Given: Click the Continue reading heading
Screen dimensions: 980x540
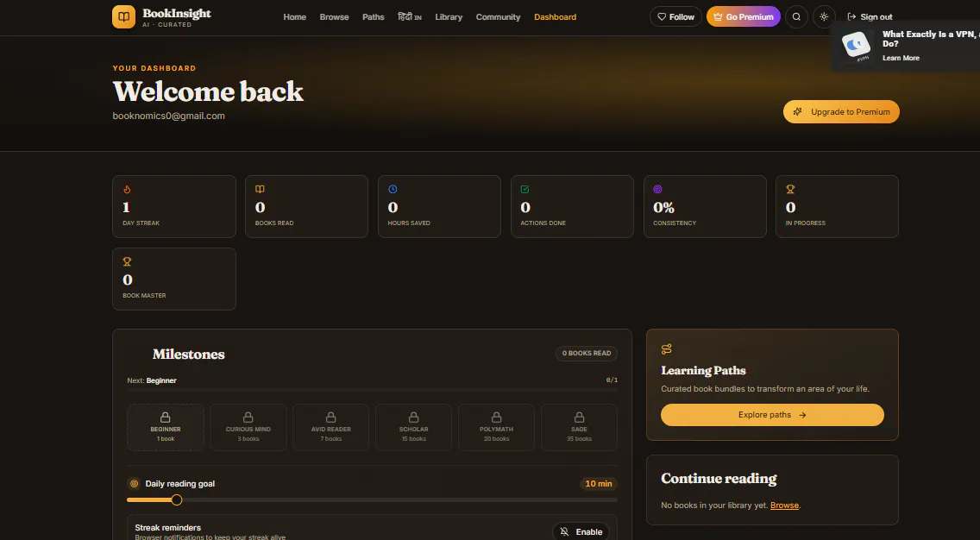Looking at the screenshot, I should [x=719, y=479].
